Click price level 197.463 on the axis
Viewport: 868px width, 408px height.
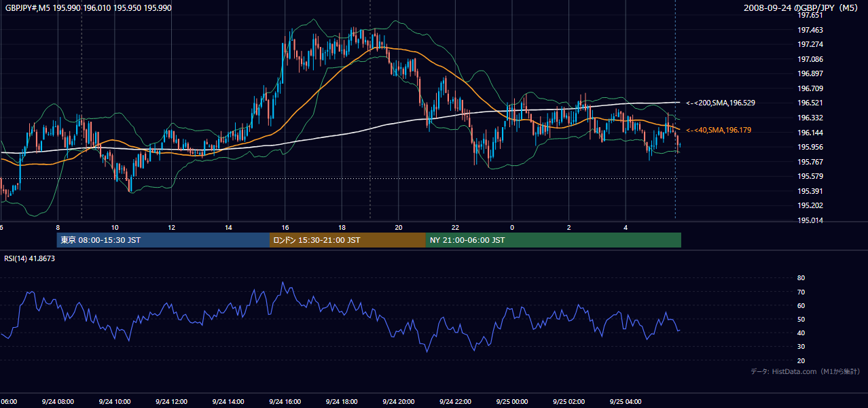tap(810, 30)
